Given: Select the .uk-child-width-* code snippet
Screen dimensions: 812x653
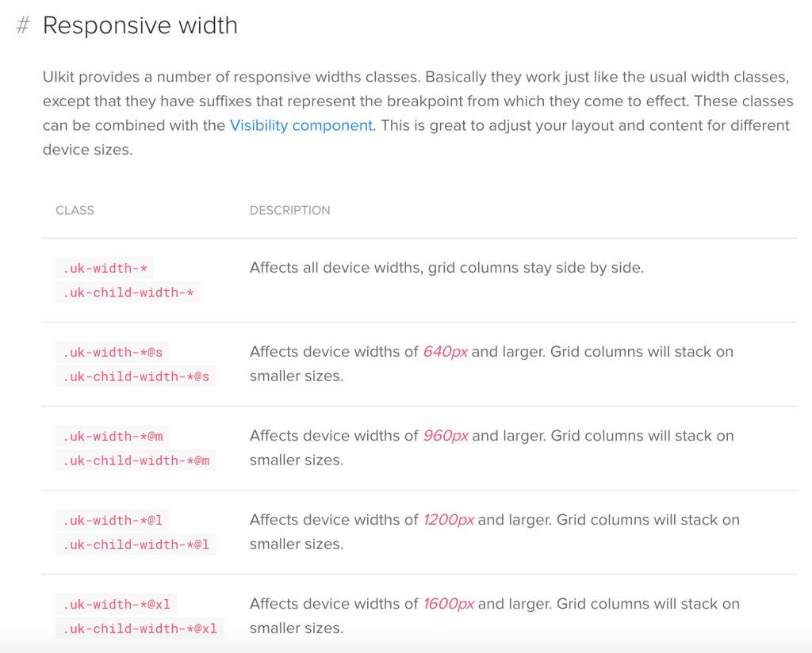Looking at the screenshot, I should (128, 293).
